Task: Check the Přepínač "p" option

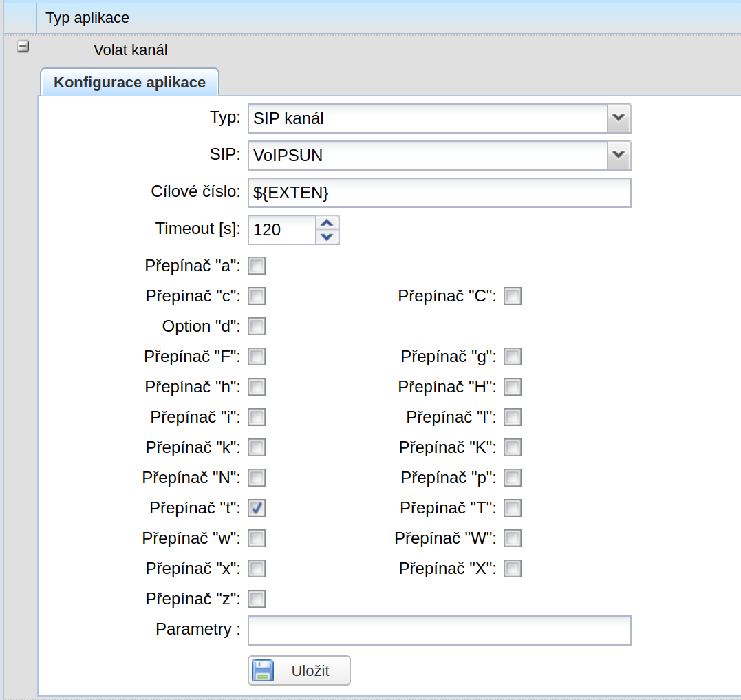Action: [x=513, y=478]
